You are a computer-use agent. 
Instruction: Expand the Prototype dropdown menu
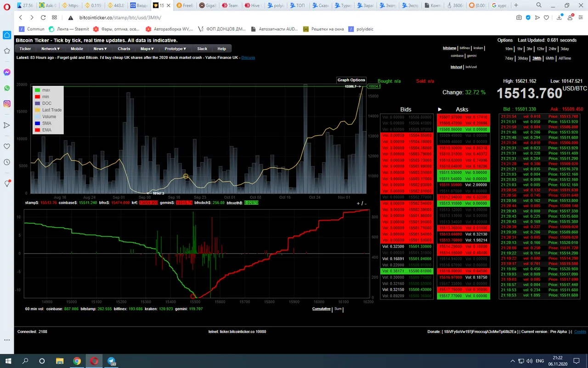[175, 49]
